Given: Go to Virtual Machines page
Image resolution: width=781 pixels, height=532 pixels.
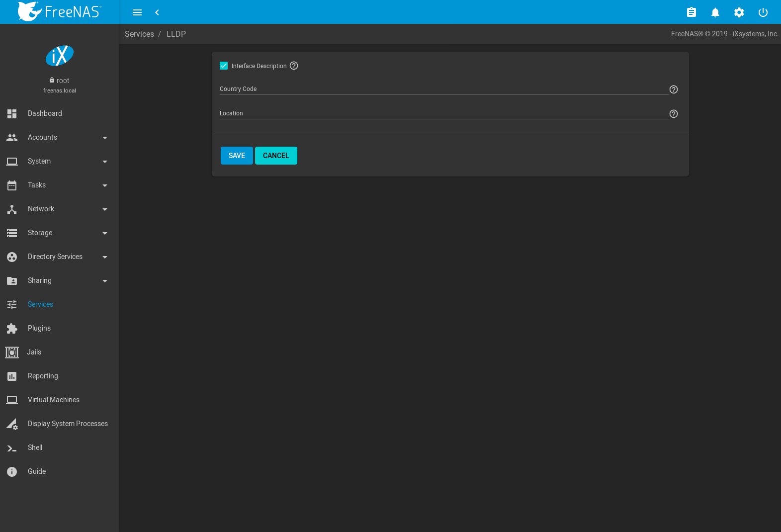Looking at the screenshot, I should coord(53,400).
